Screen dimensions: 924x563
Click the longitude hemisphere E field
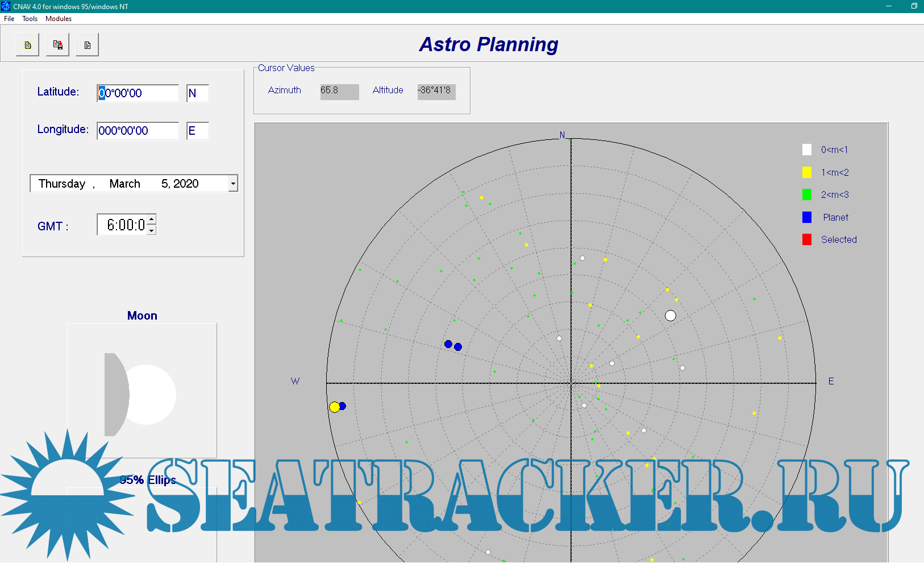(x=197, y=131)
